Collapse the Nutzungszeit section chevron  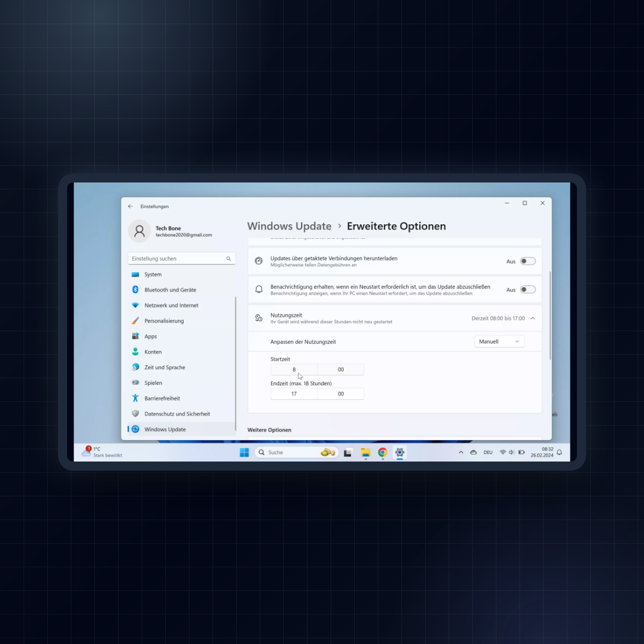click(x=533, y=318)
